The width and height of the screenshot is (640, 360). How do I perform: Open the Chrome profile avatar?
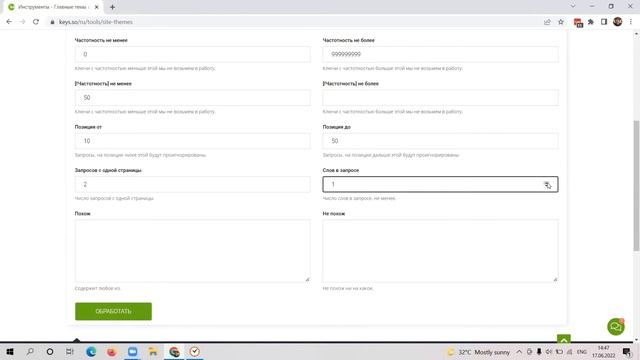(x=618, y=22)
